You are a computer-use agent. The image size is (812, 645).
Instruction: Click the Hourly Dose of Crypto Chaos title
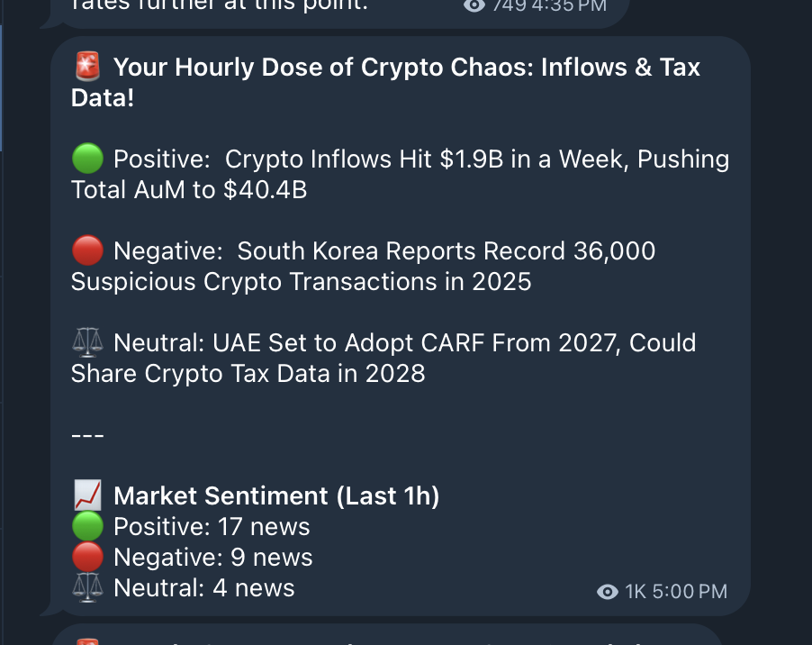pos(405,68)
